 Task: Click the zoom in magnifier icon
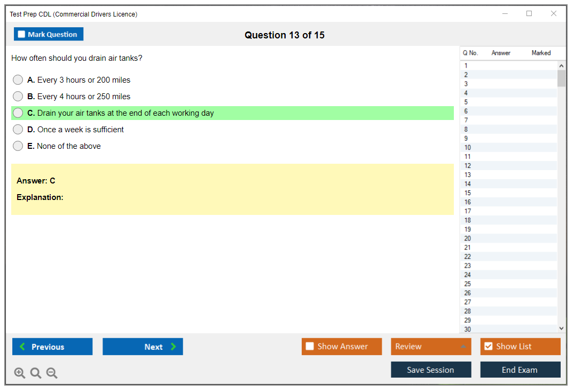pyautogui.click(x=20, y=373)
